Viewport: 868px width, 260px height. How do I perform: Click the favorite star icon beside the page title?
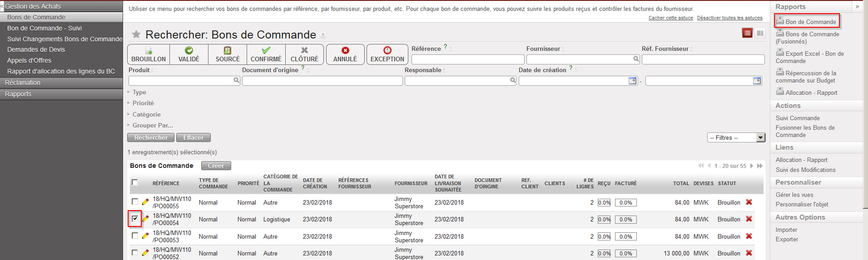136,34
